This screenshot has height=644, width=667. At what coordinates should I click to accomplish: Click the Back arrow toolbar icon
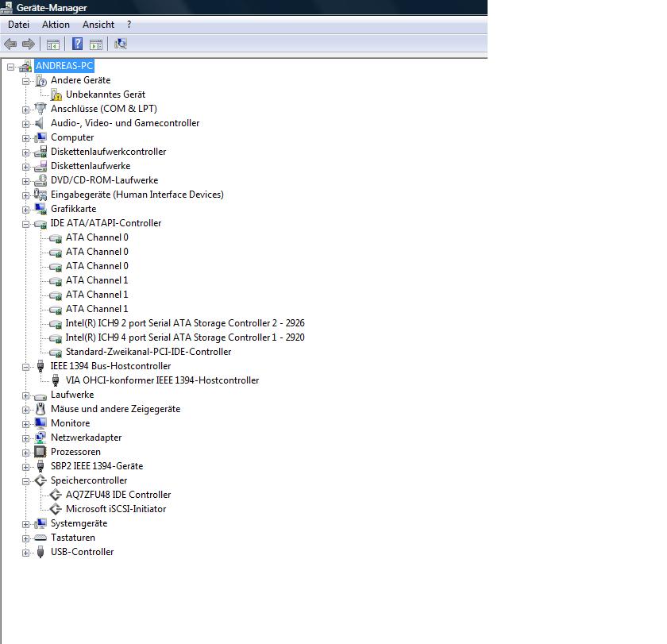tap(10, 44)
